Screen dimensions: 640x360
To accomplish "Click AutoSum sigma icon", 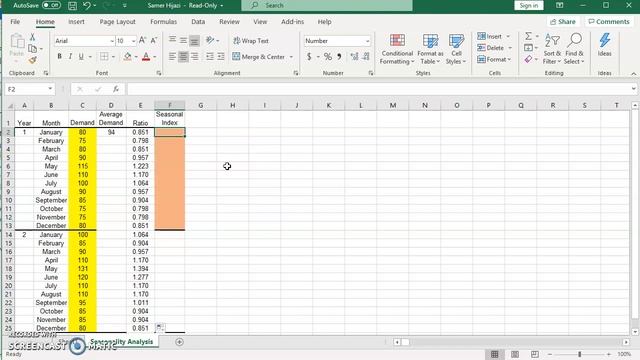I will (528, 36).
